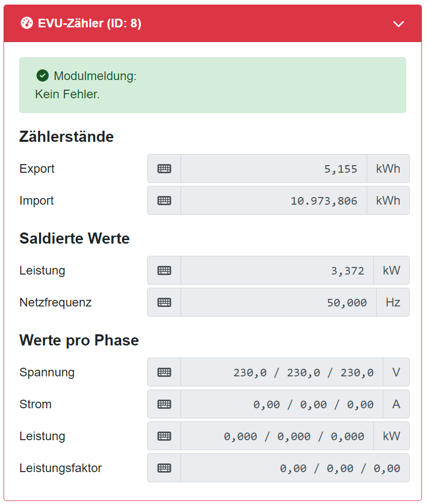The height and width of the screenshot is (504, 428).
Task: Click the Netzfrequenz field showing 50,000
Action: [278, 302]
